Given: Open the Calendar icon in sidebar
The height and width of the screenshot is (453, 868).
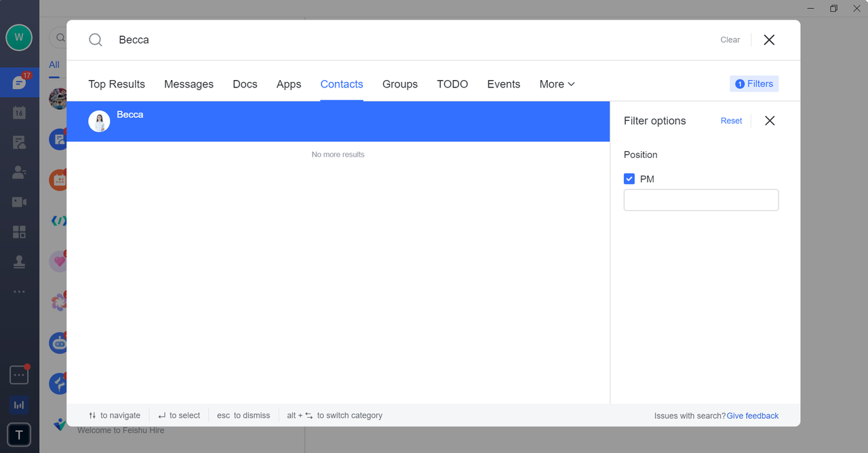Looking at the screenshot, I should (x=19, y=113).
